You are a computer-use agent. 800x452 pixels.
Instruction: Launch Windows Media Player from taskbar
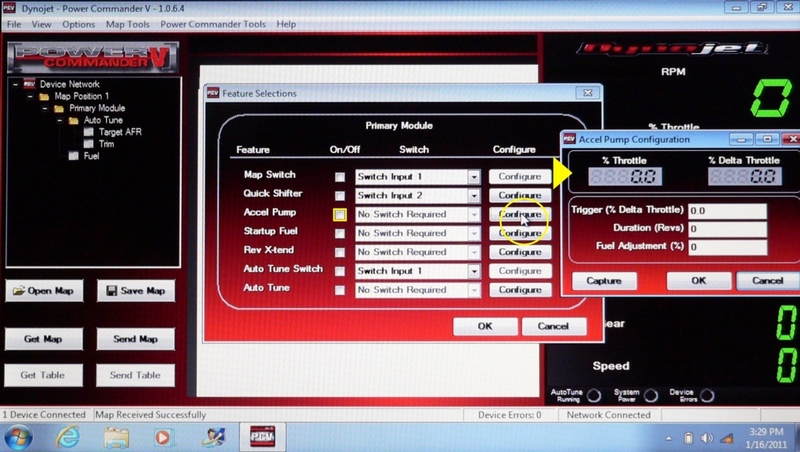click(x=163, y=436)
